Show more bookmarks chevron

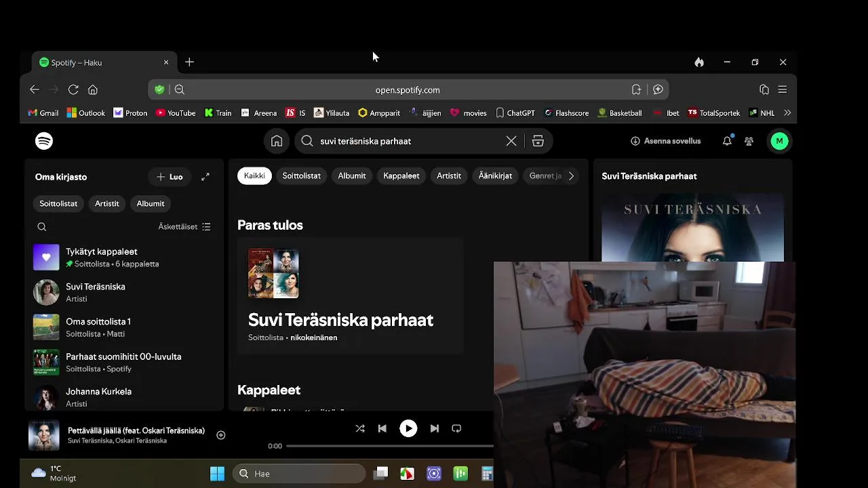pyautogui.click(x=787, y=113)
